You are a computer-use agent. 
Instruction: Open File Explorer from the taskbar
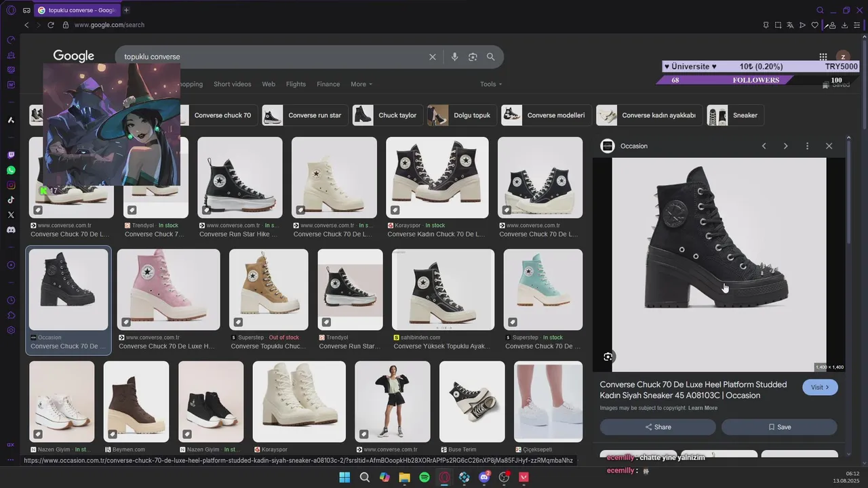404,477
